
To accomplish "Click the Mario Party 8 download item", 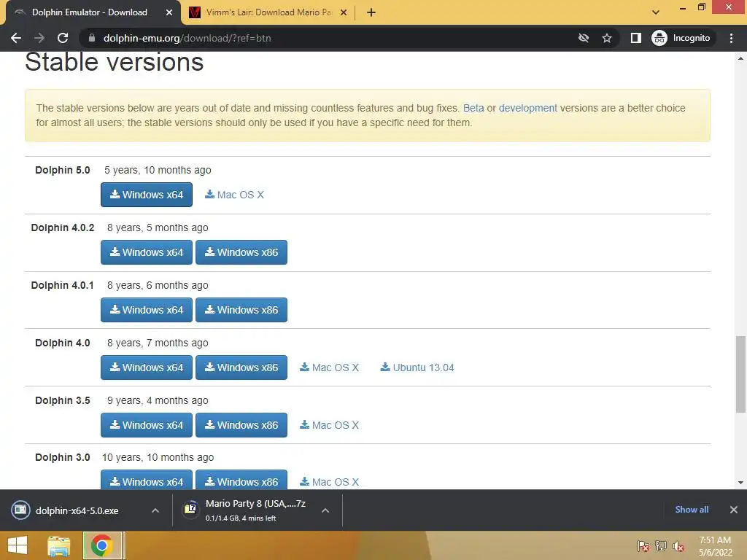I will point(248,510).
